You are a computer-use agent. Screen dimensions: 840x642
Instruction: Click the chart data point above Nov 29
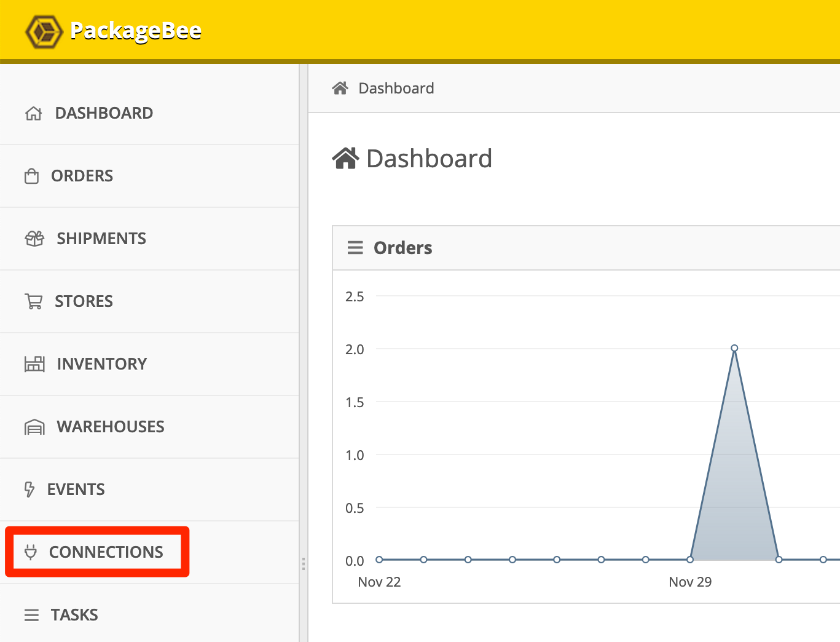pyautogui.click(x=690, y=560)
